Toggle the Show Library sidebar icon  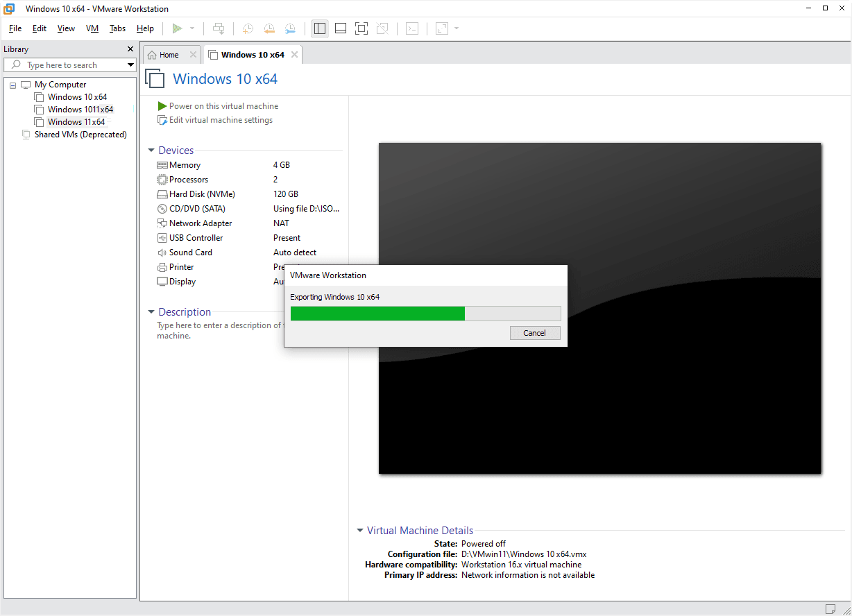[x=319, y=28]
